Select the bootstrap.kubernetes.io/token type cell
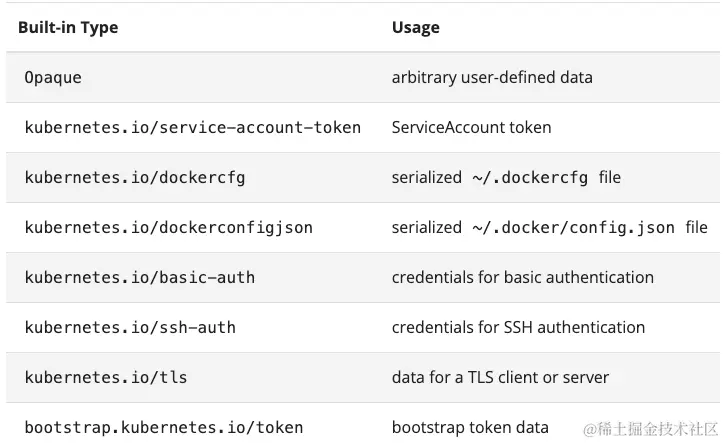Viewport: 724px width, 443px height. pyautogui.click(x=163, y=427)
